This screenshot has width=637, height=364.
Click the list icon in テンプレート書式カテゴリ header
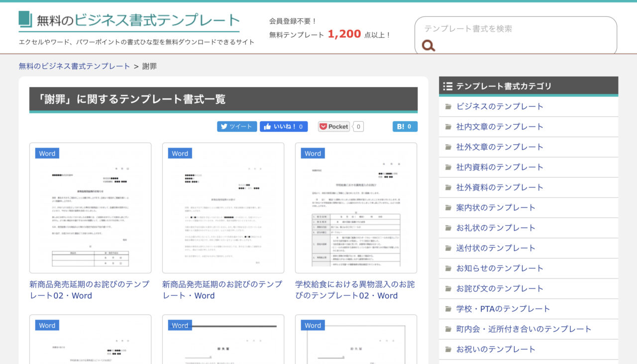447,86
